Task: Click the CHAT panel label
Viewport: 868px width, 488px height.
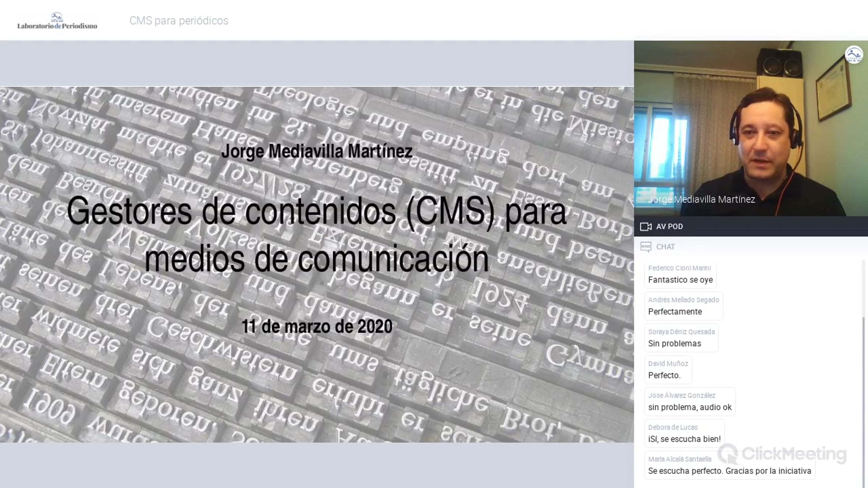Action: coord(665,247)
